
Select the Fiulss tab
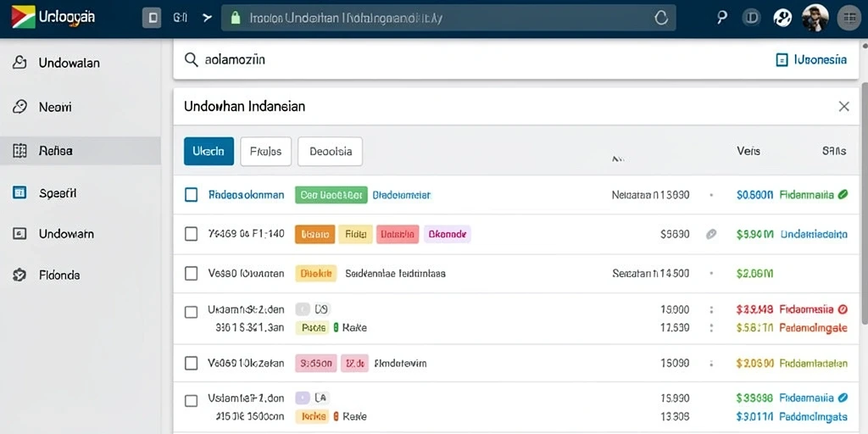click(x=265, y=151)
